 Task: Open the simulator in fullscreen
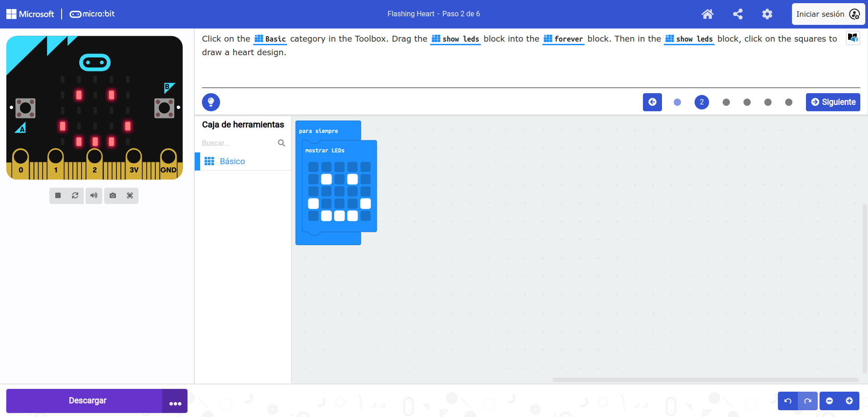point(130,195)
